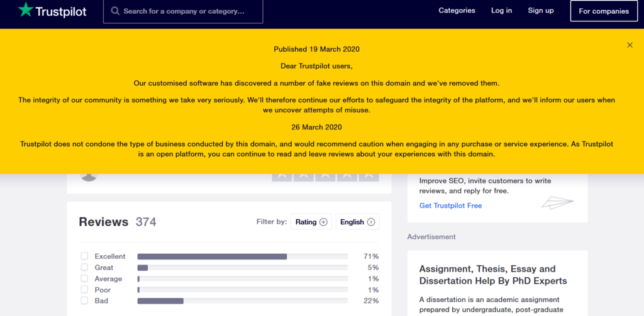Click the arrow icon in English filter
Screen dimensions: 644x316
point(371,222)
